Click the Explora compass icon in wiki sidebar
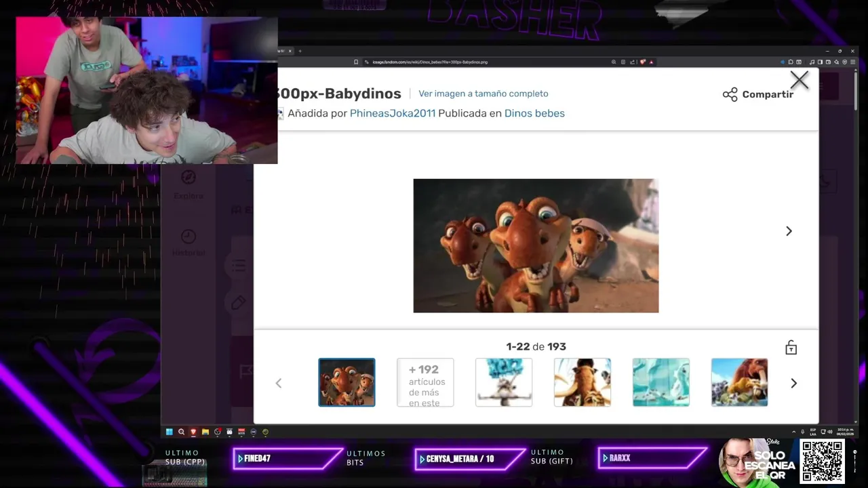The height and width of the screenshot is (488, 868). pyautogui.click(x=189, y=178)
